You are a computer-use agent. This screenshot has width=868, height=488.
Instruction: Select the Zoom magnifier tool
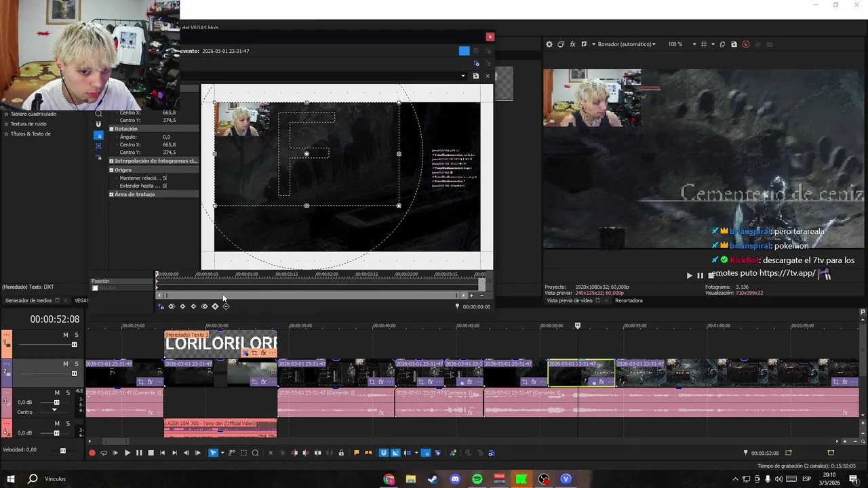pyautogui.click(x=256, y=453)
